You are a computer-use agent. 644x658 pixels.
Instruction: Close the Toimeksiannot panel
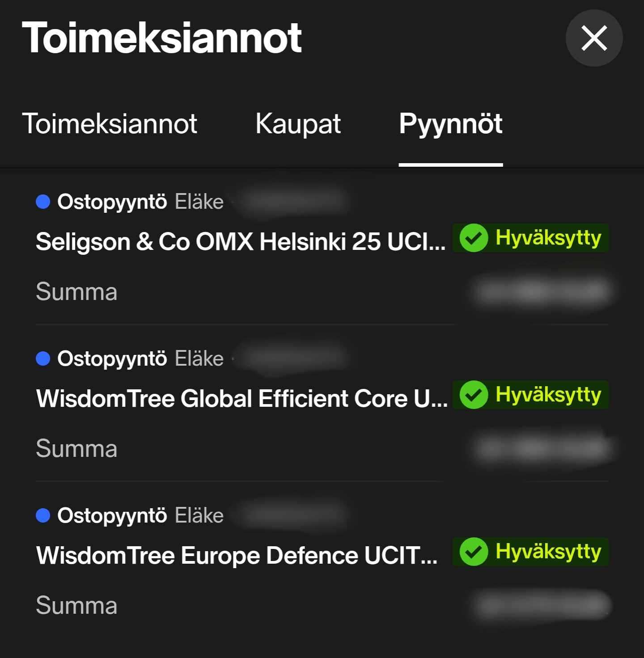(594, 38)
